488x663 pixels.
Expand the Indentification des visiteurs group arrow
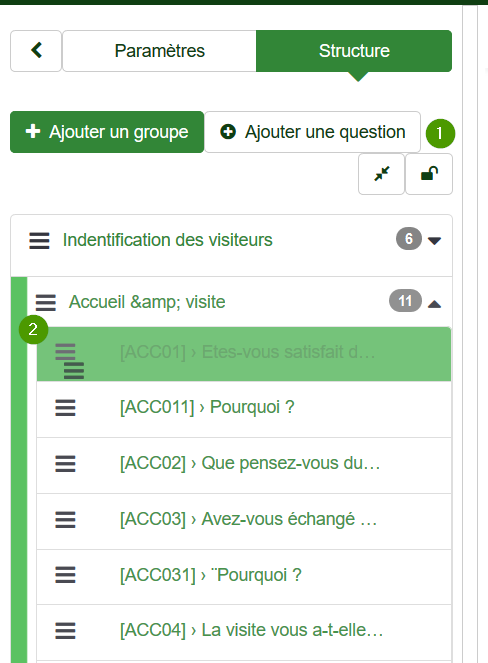point(434,241)
